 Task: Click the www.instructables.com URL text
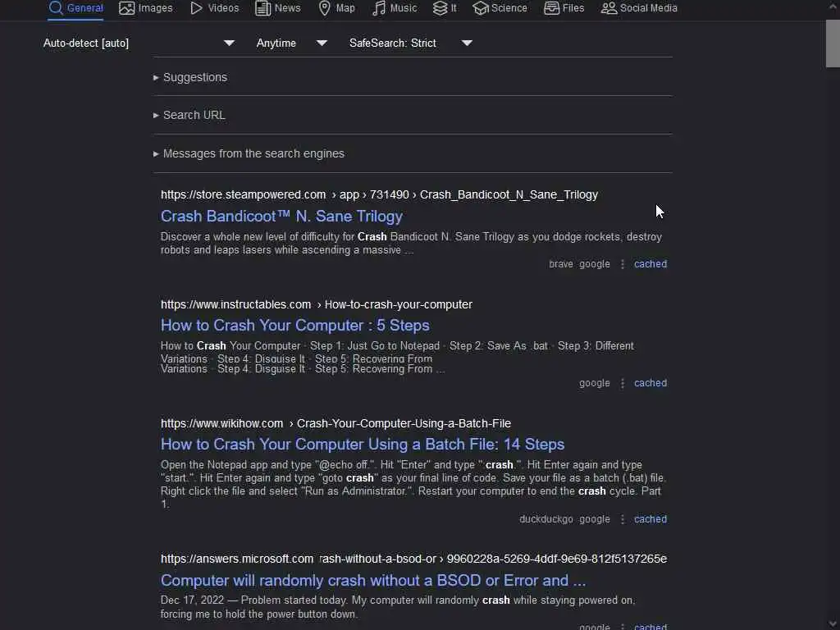[x=235, y=304]
